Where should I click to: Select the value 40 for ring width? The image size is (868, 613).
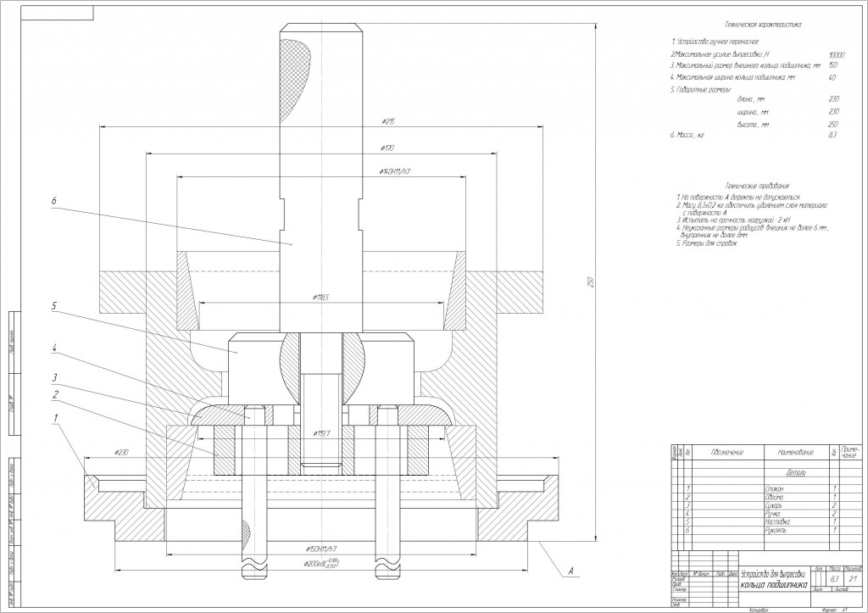pyautogui.click(x=832, y=78)
